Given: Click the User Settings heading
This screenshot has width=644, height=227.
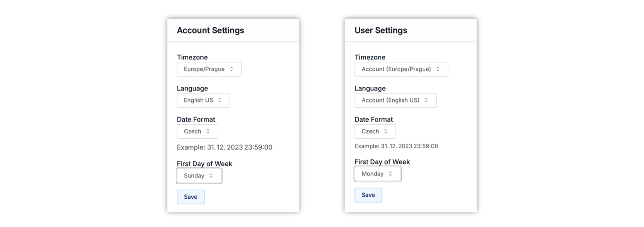Looking at the screenshot, I should [x=380, y=30].
